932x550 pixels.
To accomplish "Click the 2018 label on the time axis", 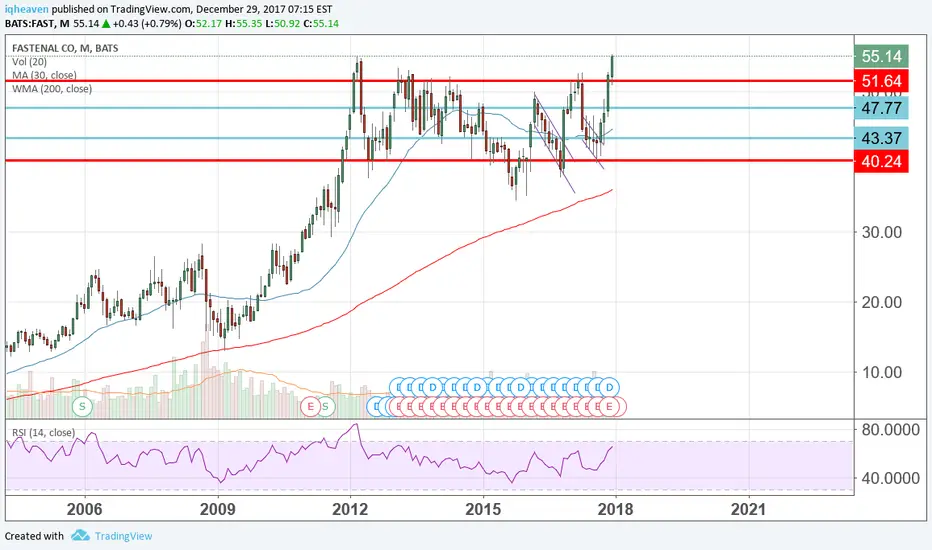I will coord(615,509).
